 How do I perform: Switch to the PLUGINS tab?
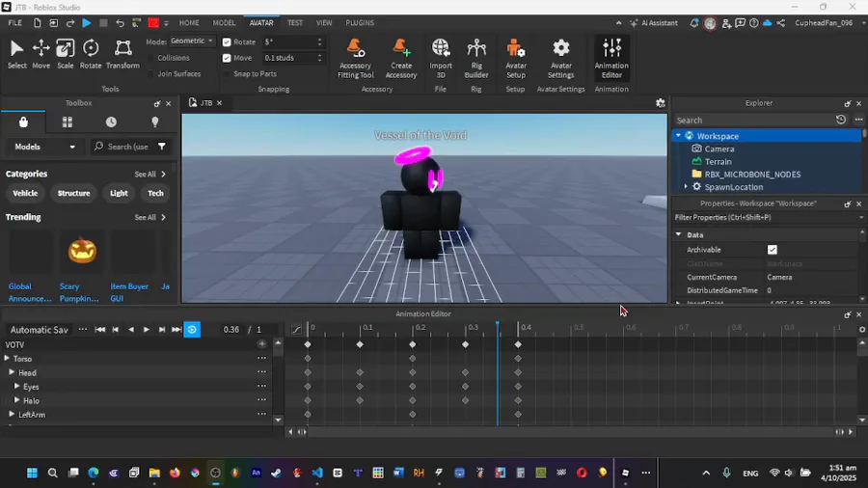coord(360,23)
